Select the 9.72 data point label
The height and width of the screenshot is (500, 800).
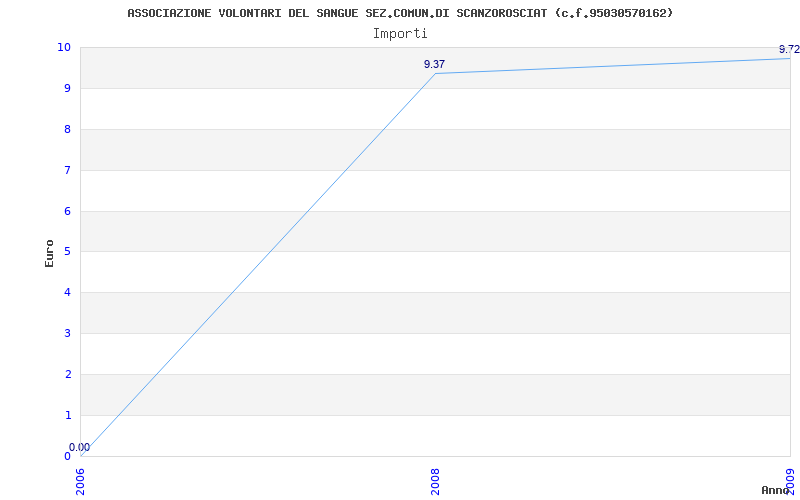(789, 49)
